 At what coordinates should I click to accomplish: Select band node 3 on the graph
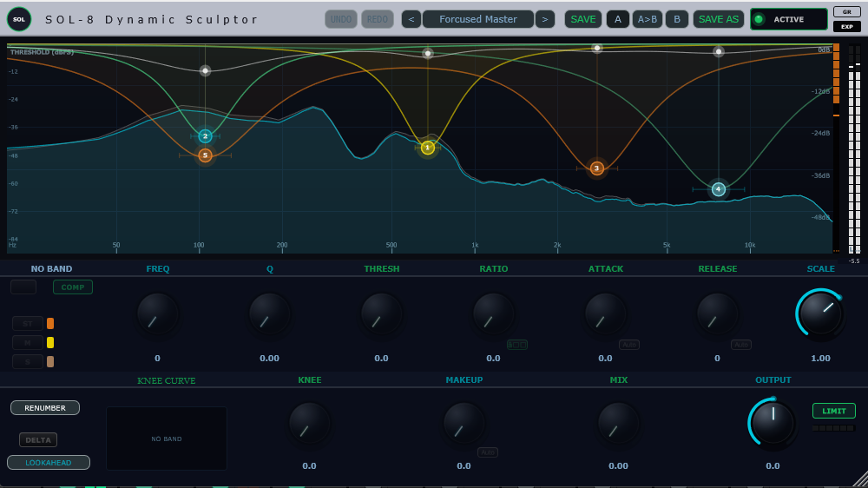coord(597,168)
